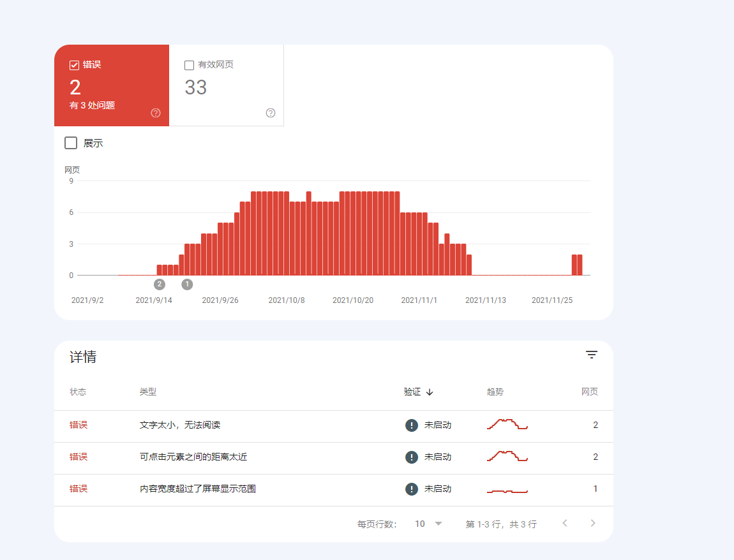
Task: Click the next page arrow
Action: (592, 523)
